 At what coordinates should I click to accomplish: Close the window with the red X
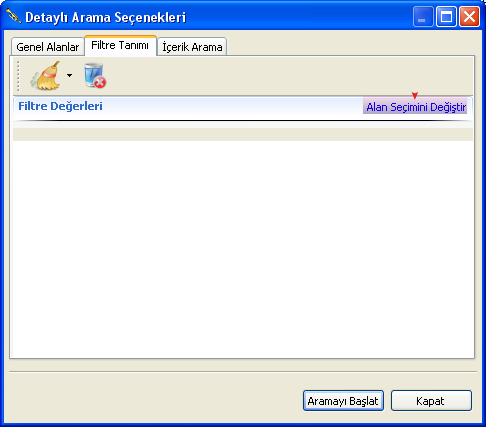pyautogui.click(x=469, y=16)
